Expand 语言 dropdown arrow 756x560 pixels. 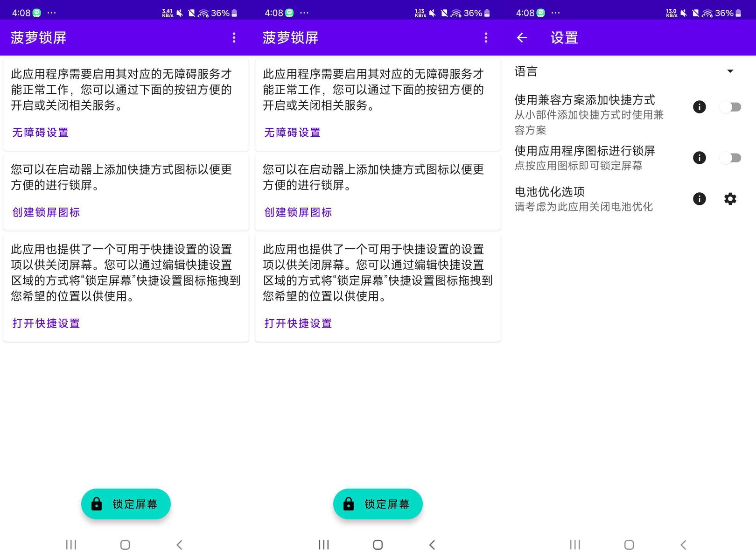[730, 71]
